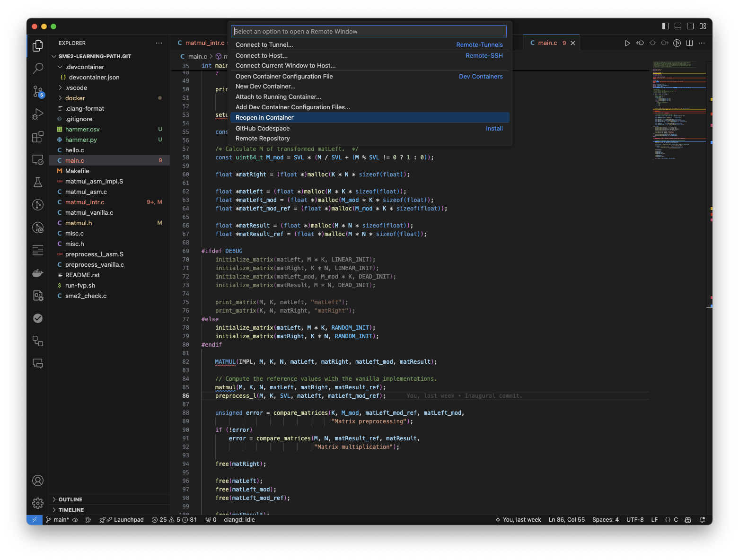Open the Extensions view

tap(37, 137)
